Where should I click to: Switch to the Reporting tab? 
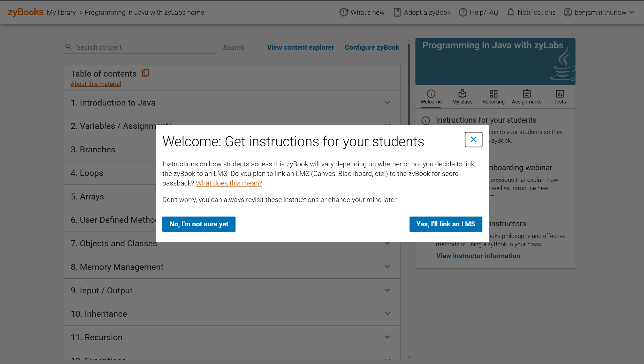(493, 97)
